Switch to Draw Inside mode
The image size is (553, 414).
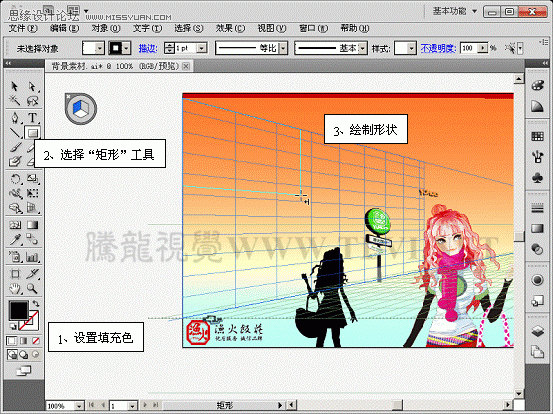[x=36, y=354]
